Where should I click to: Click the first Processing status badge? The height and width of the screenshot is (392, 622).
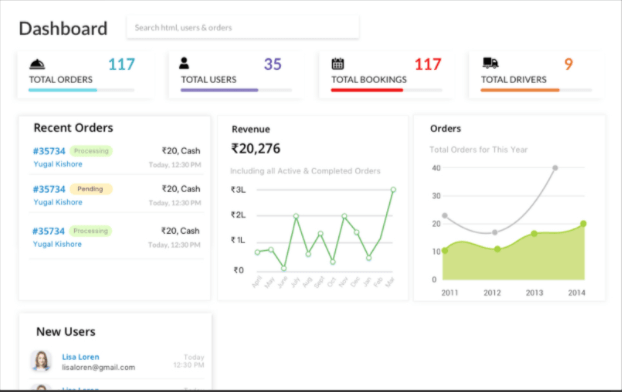click(x=91, y=151)
